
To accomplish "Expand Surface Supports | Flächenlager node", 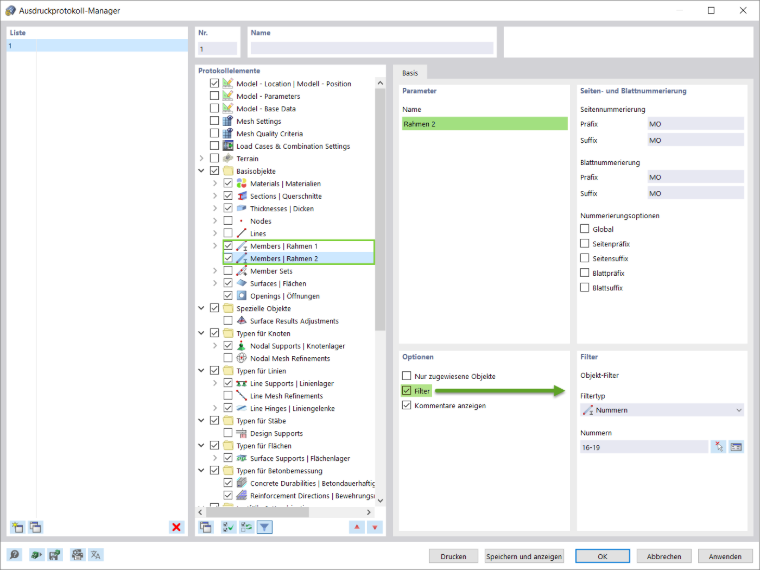I will click(x=215, y=458).
